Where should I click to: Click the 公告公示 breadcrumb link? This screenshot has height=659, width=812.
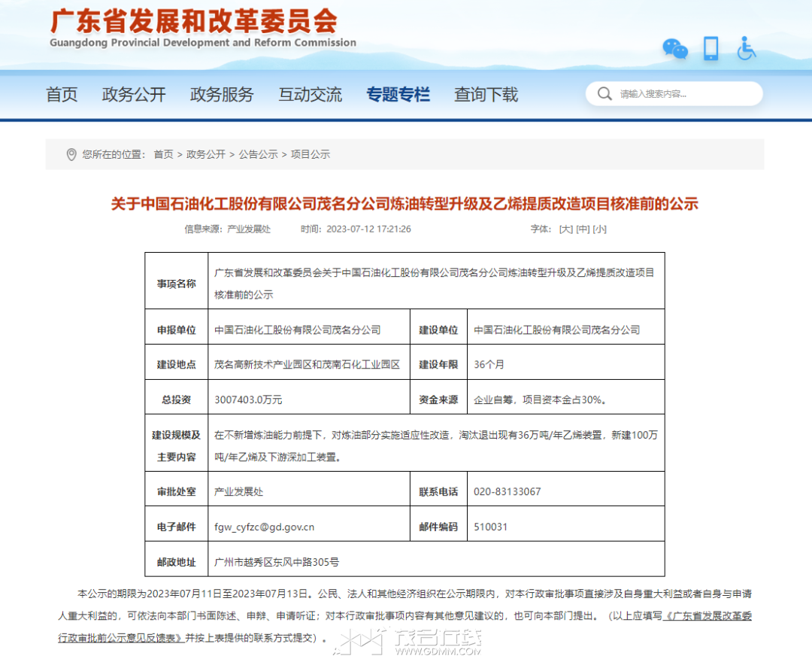click(258, 154)
